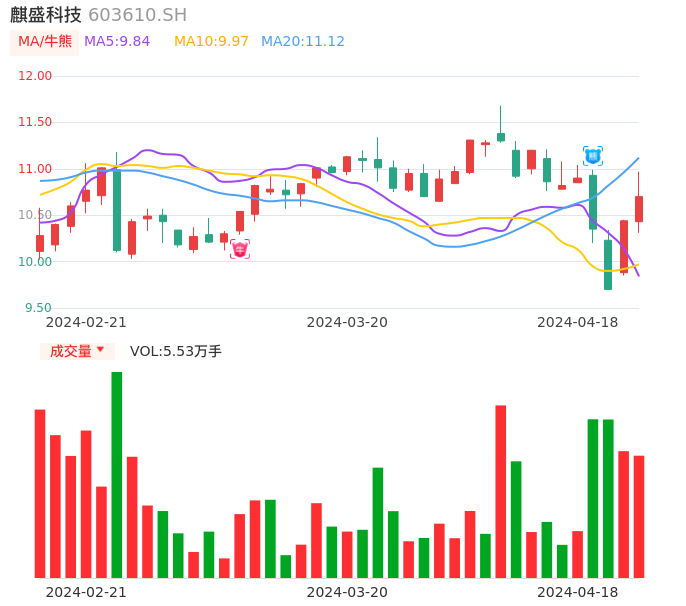The height and width of the screenshot is (606, 686).
Task: Click the tallest red volume bar in April
Action: [x=500, y=491]
